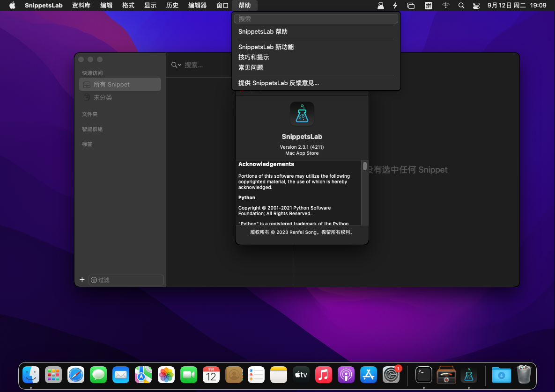
Task: Open the Music app from the Dock
Action: coord(324,375)
